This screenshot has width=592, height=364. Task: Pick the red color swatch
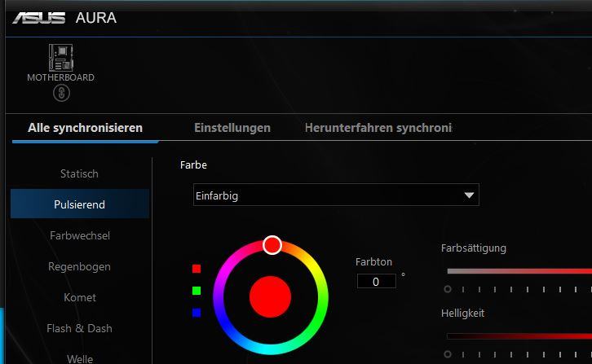click(x=197, y=269)
